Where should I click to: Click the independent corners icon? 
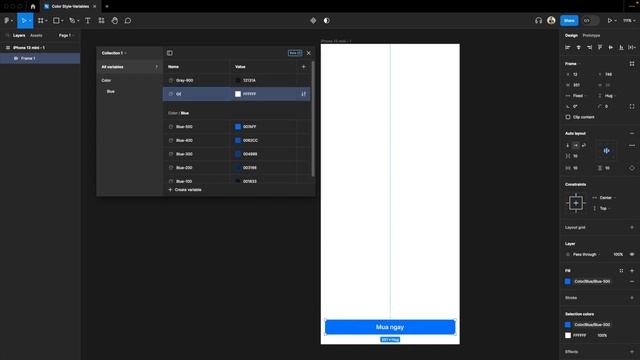(x=632, y=107)
